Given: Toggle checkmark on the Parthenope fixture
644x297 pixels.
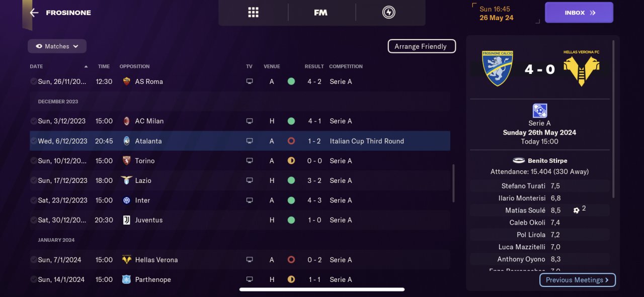Looking at the screenshot, I should 33,279.
